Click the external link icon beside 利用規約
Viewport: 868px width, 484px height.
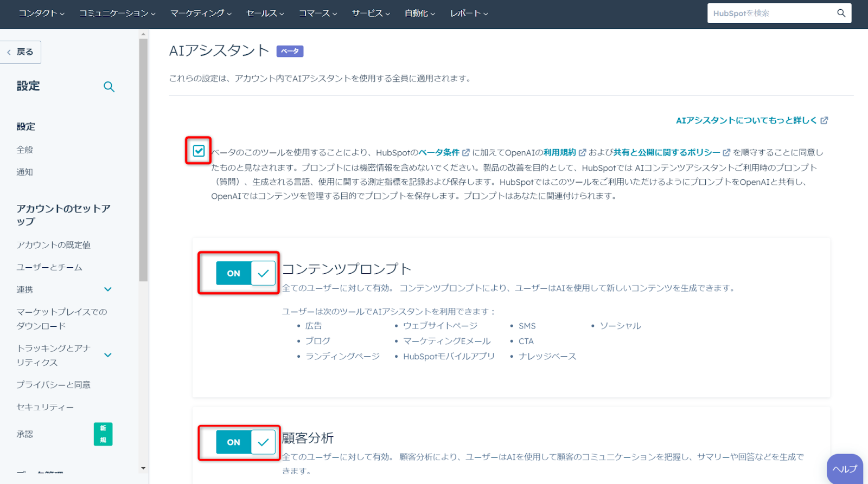pyautogui.click(x=582, y=153)
